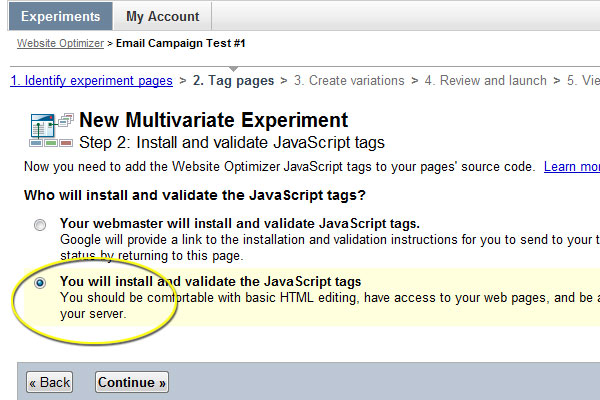Click the current step 2 Tag pages
This screenshot has width=600, height=400.
[234, 81]
